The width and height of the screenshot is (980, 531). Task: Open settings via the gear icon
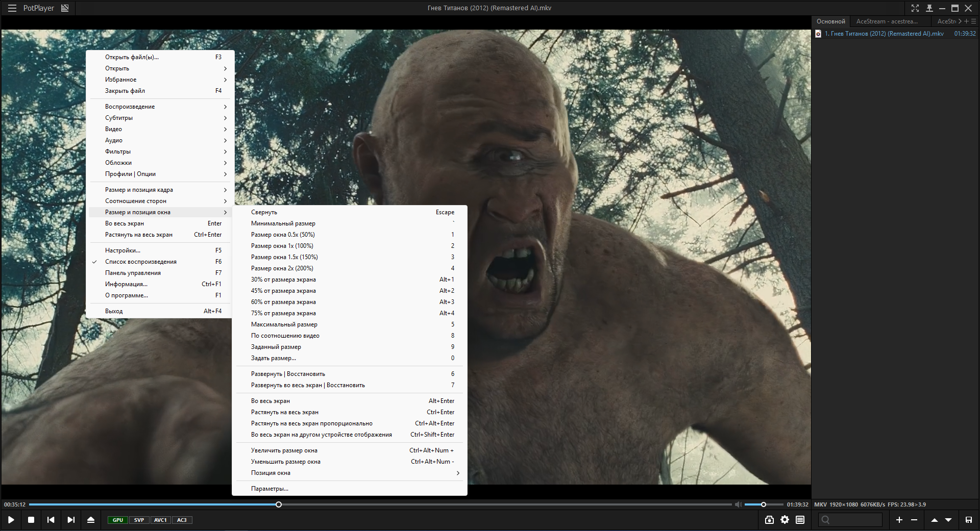coord(785,520)
